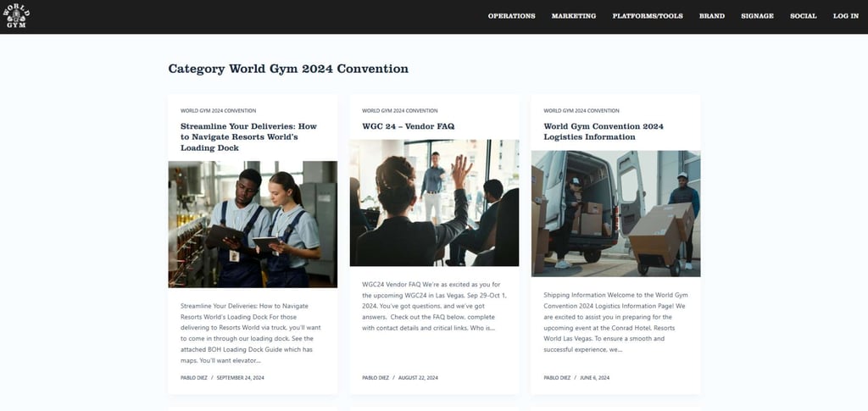Click category tag above WGC 24 Vendor FAQ

400,111
